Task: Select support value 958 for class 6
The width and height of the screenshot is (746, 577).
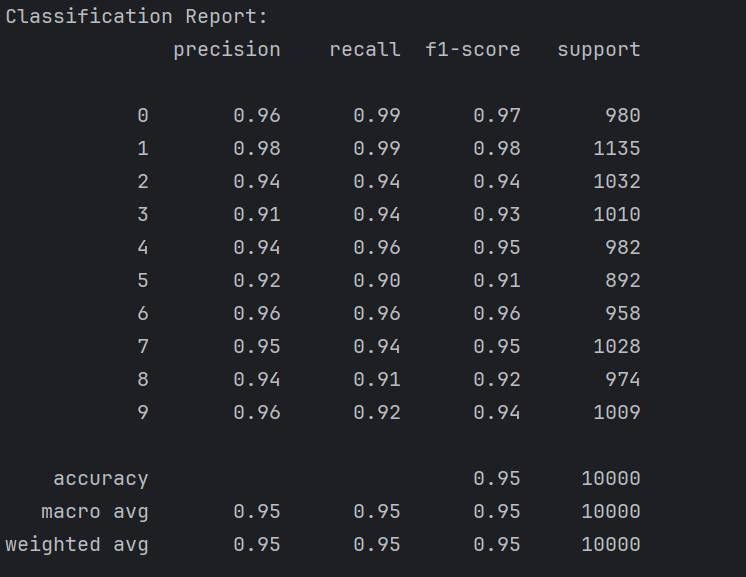Action: coord(622,314)
